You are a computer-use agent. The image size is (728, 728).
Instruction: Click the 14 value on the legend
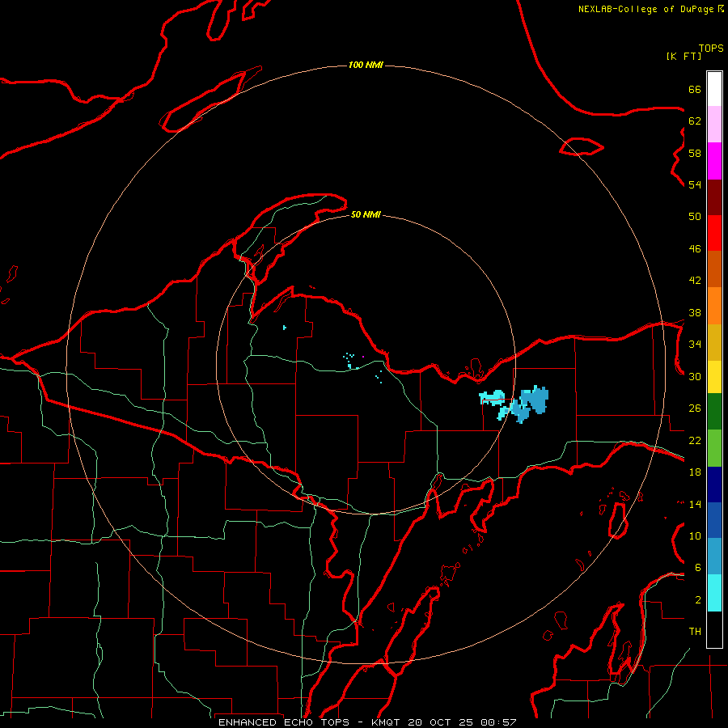pos(695,504)
